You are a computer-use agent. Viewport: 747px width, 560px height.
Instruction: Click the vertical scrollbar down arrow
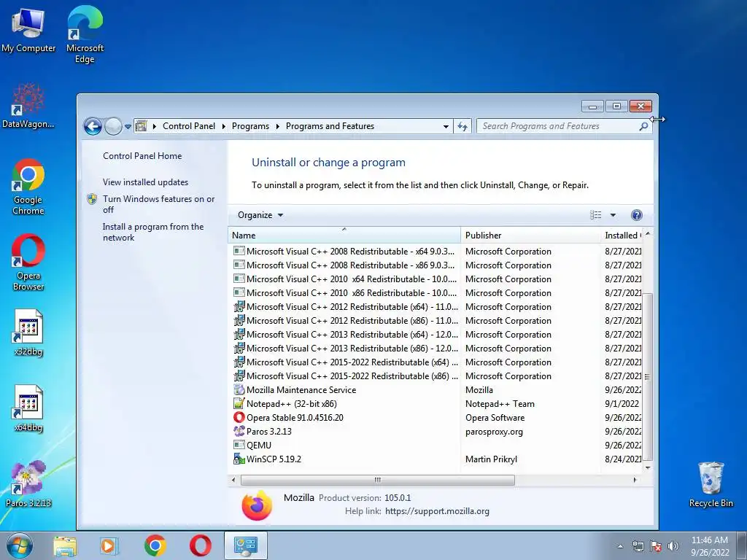648,467
